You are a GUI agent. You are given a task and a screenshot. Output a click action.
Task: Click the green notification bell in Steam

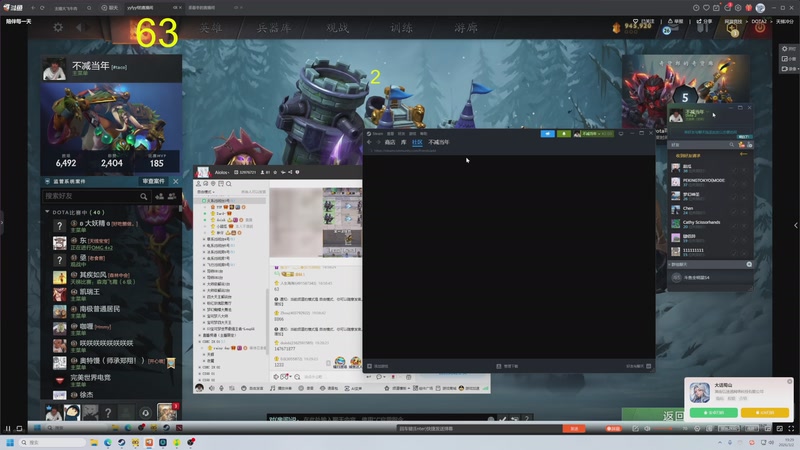pyautogui.click(x=564, y=134)
